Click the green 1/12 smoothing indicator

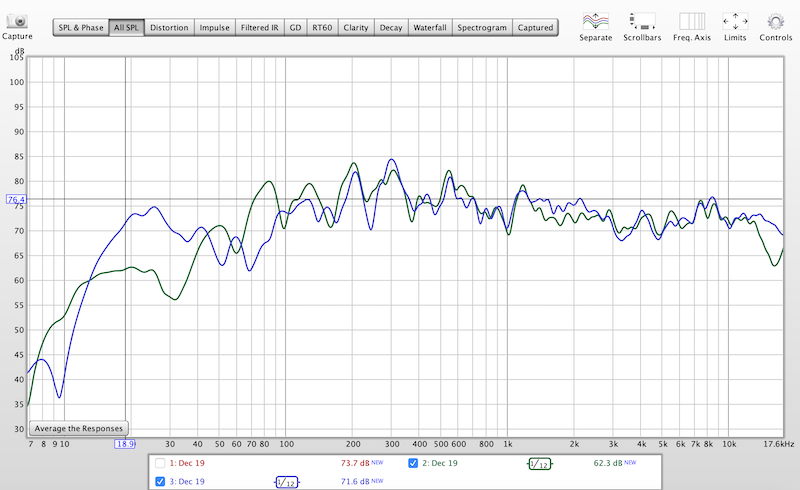tap(540, 463)
